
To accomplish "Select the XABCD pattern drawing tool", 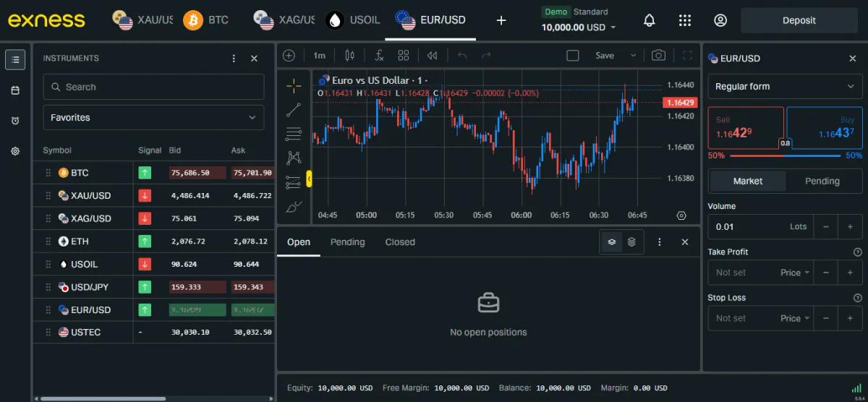I will pos(294,158).
